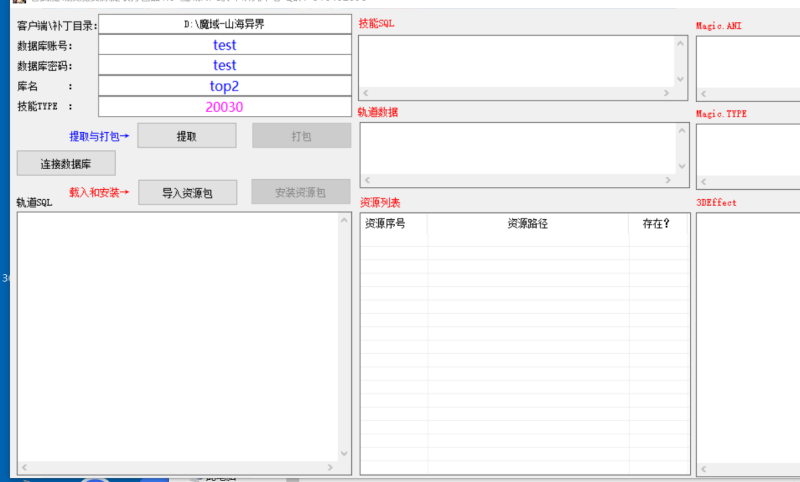The height and width of the screenshot is (482, 800).
Task: Click the 提取与打包 blue label
Action: pyautogui.click(x=99, y=136)
